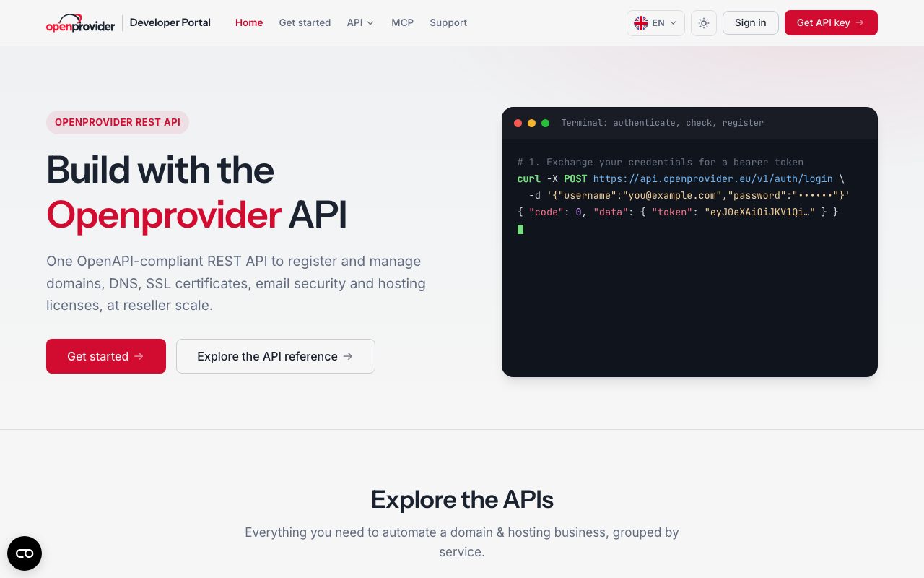This screenshot has height=578, width=924.
Task: Click the red Get started hero button
Action: tap(106, 356)
